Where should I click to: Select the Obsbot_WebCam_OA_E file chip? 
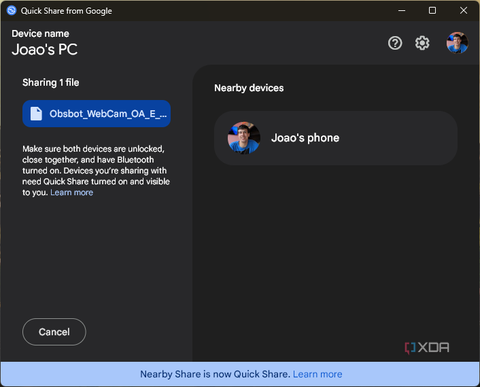tap(97, 114)
